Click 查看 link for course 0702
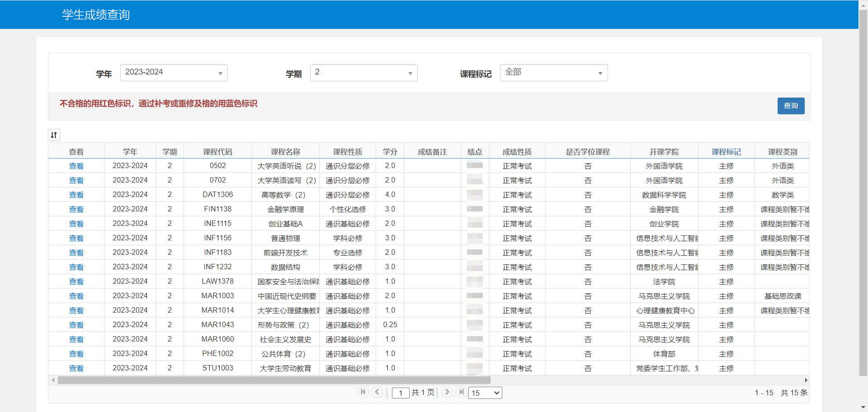Image resolution: width=868 pixels, height=412 pixels. (x=76, y=180)
